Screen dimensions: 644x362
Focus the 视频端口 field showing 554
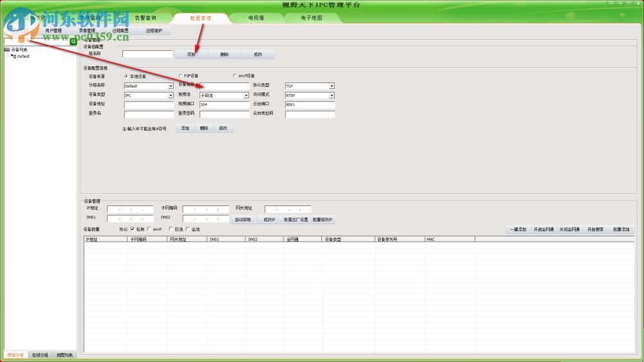pos(224,105)
